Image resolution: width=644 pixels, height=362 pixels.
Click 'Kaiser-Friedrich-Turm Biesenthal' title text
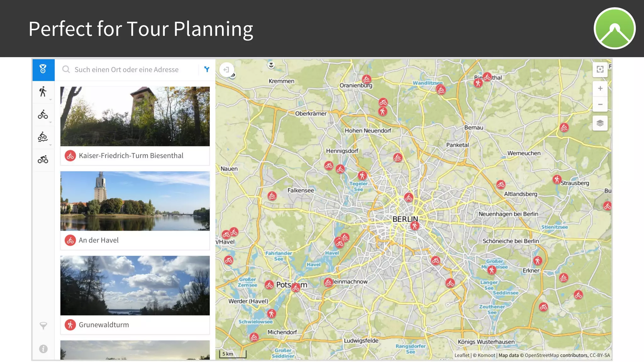[x=131, y=156]
